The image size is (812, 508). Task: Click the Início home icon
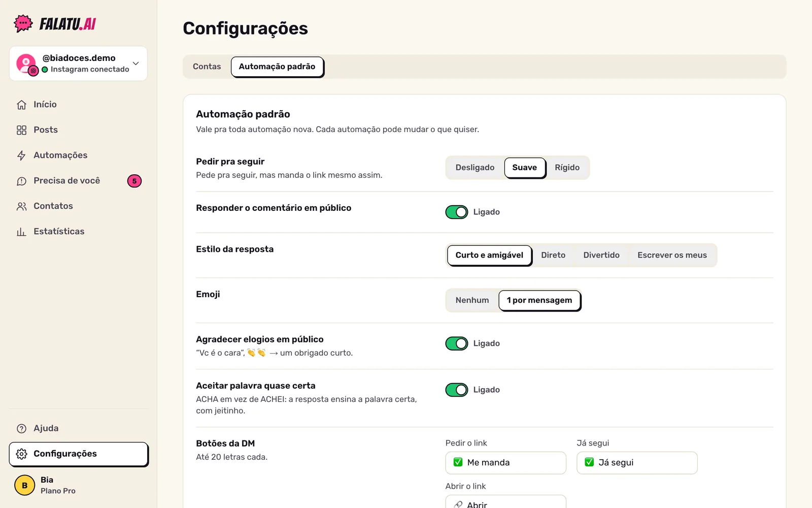21,105
